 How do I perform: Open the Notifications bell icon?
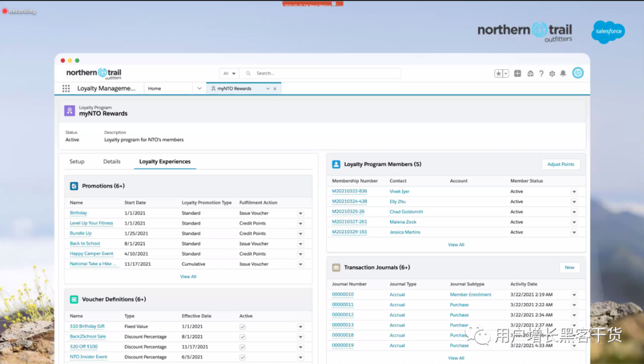click(x=563, y=73)
